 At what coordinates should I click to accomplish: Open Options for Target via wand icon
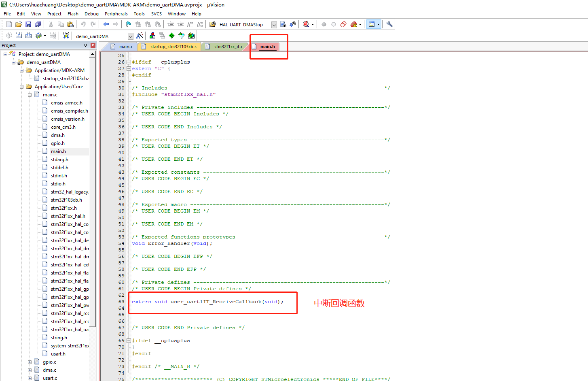140,36
